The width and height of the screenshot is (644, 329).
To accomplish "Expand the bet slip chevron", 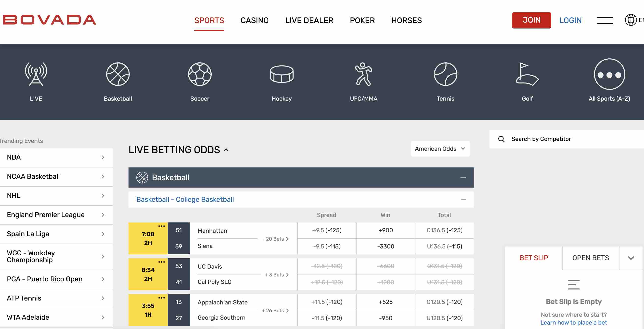I will (631, 258).
